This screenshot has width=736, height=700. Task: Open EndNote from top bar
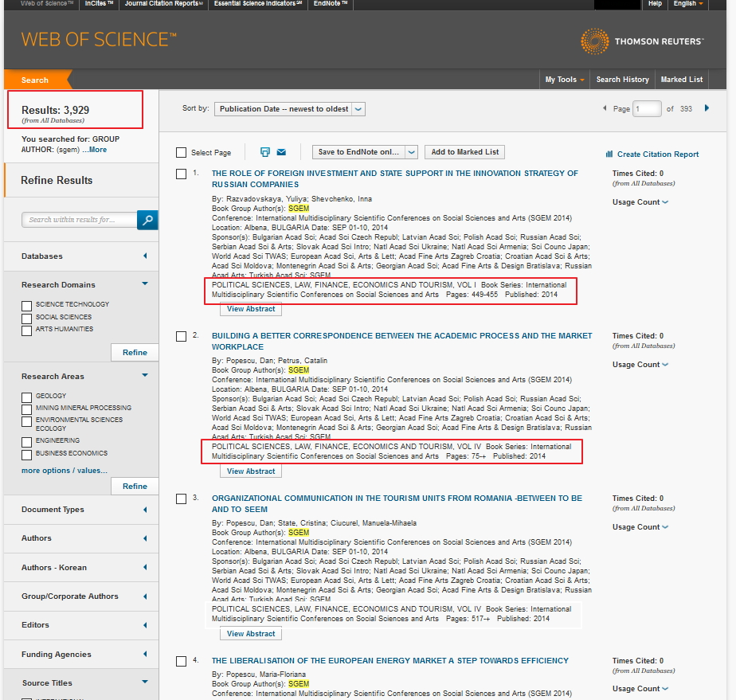pyautogui.click(x=331, y=4)
